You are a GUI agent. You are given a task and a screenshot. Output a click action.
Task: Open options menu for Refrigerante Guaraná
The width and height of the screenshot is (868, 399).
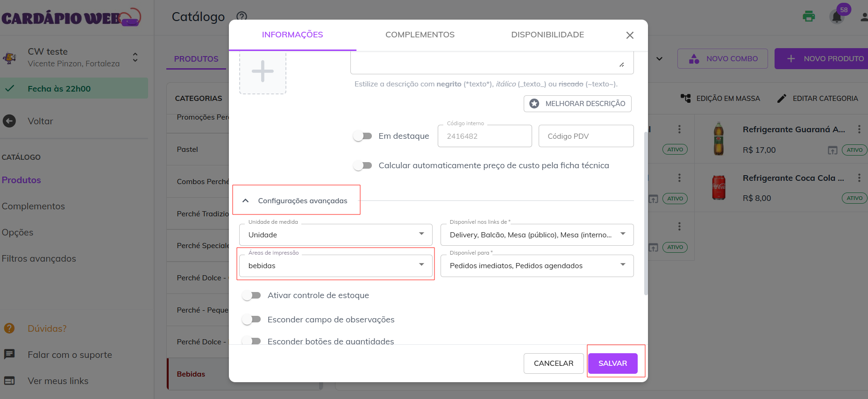pyautogui.click(x=859, y=129)
